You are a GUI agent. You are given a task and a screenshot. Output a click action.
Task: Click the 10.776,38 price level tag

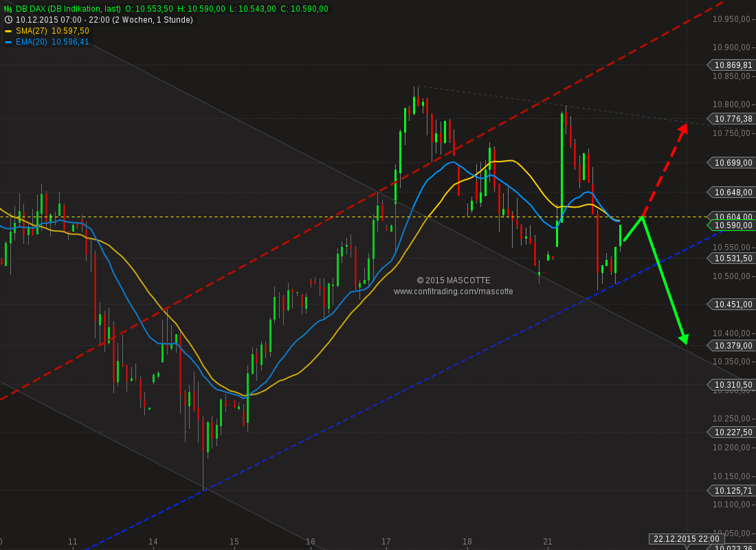731,119
